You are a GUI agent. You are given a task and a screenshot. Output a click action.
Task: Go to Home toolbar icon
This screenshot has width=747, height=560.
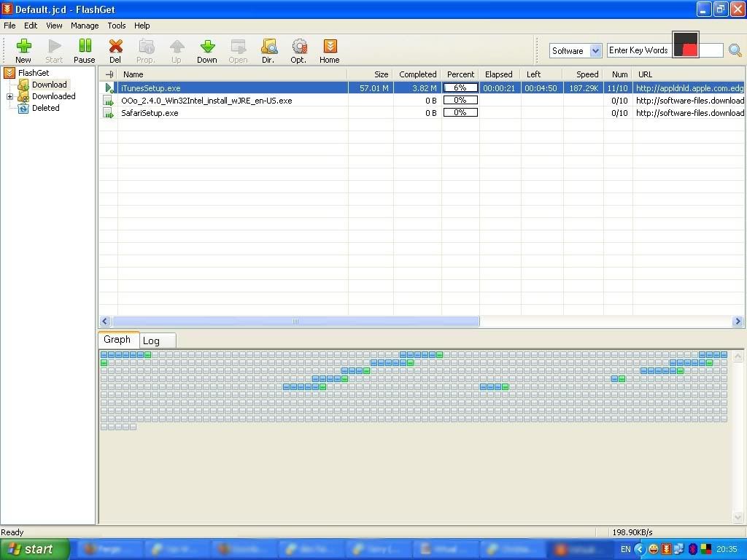330,51
